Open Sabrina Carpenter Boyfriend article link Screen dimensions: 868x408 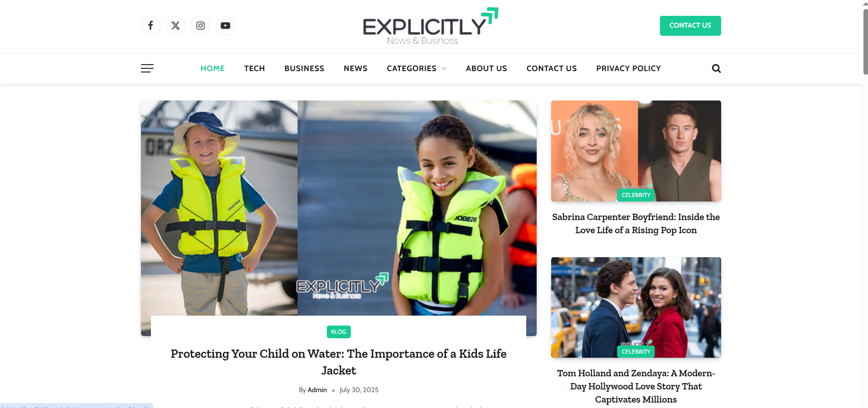636,224
